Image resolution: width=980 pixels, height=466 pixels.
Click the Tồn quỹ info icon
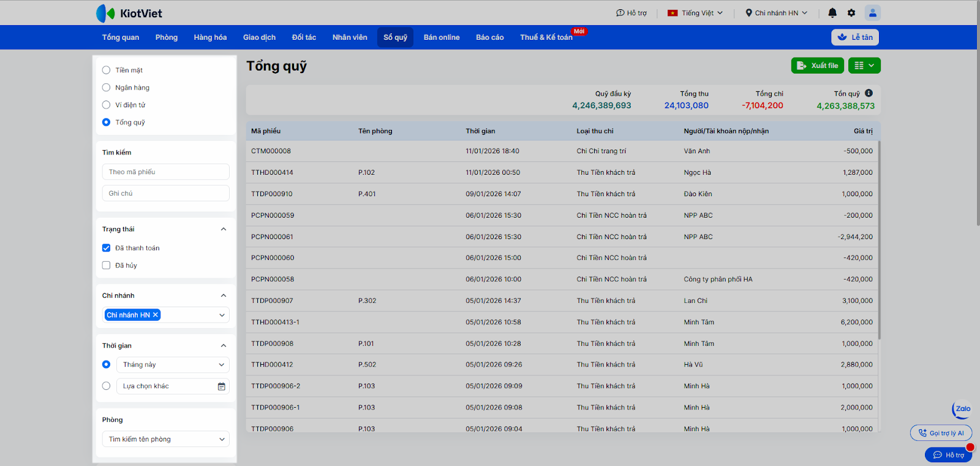click(869, 93)
